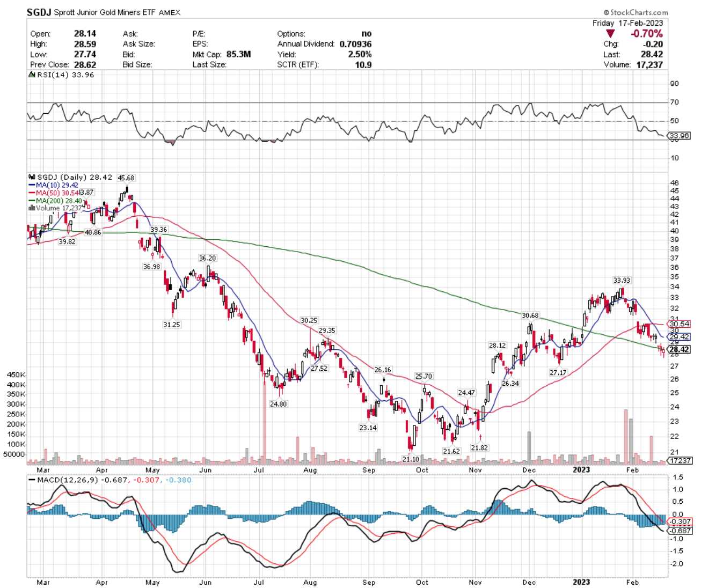Screen dimensions: 701x588
Task: Click the Yield value 2.50%
Action: point(360,54)
